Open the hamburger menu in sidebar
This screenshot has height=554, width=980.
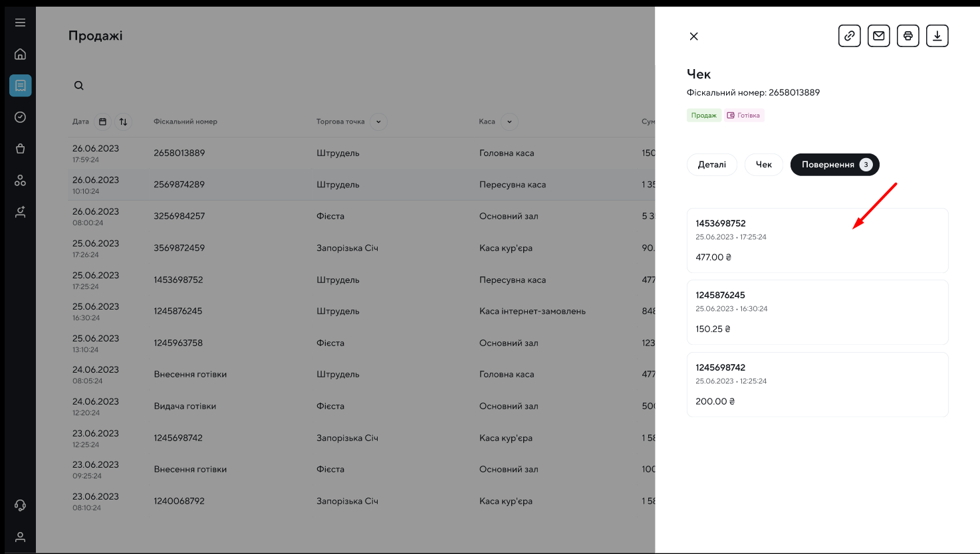point(20,23)
